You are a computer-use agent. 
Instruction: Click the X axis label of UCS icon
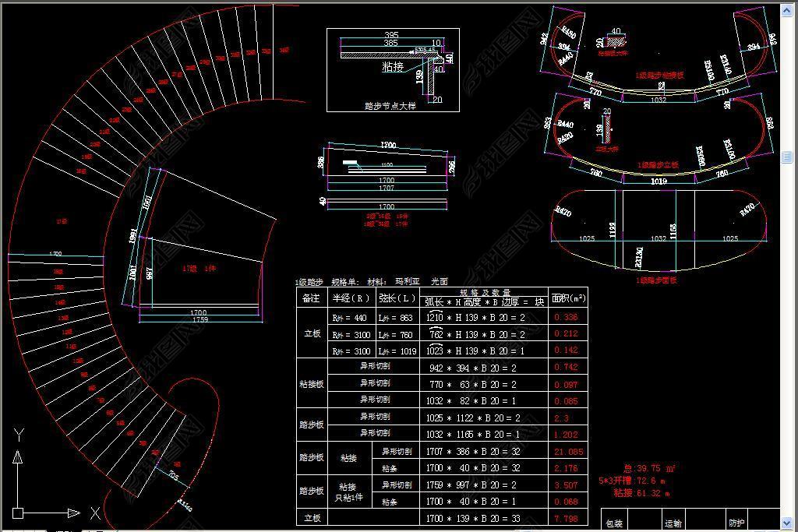[x=95, y=513]
